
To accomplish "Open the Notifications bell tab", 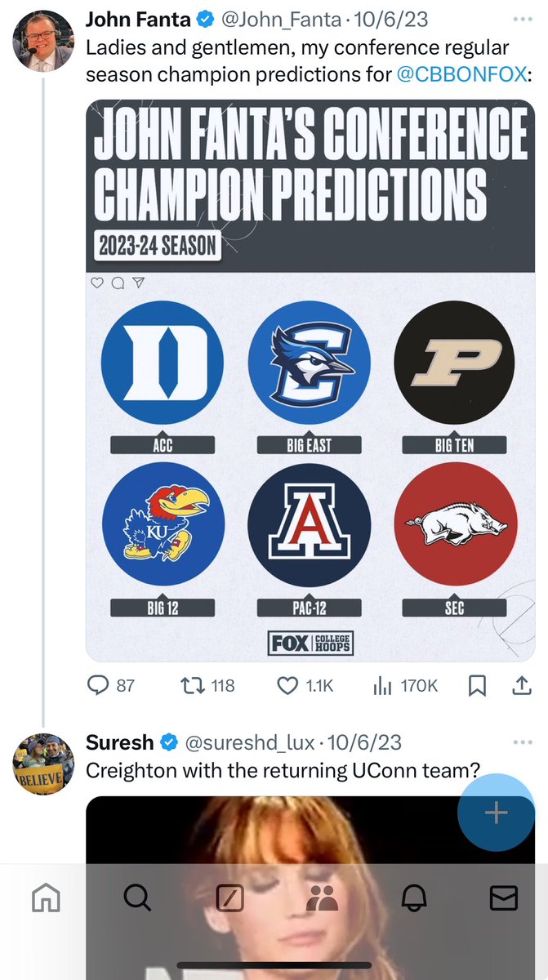I will pos(413,898).
